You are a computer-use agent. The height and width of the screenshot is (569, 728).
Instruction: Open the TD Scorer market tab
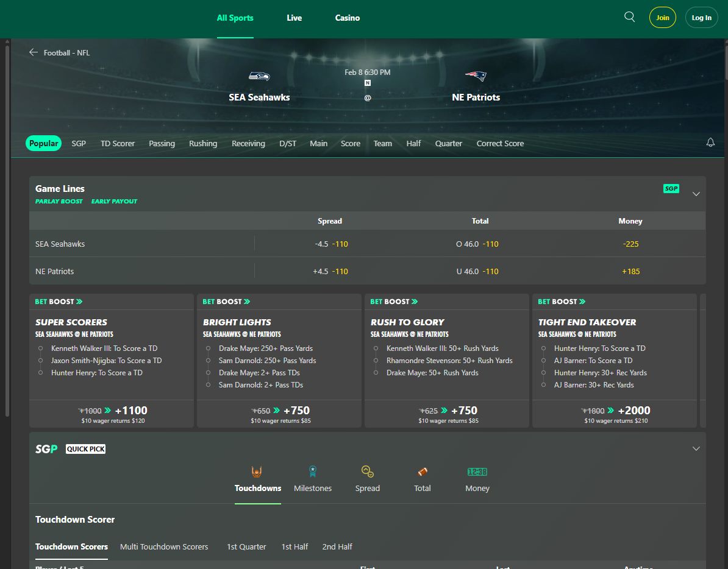click(x=118, y=143)
